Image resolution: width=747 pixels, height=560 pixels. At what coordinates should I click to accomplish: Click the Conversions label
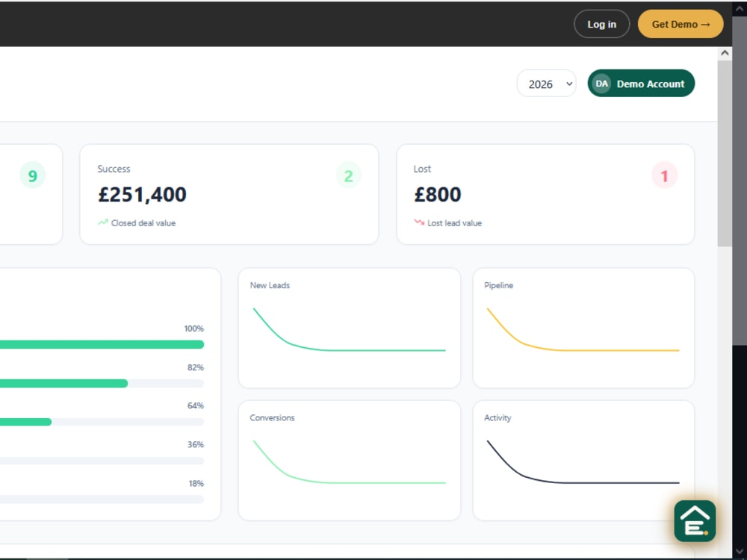point(272,417)
